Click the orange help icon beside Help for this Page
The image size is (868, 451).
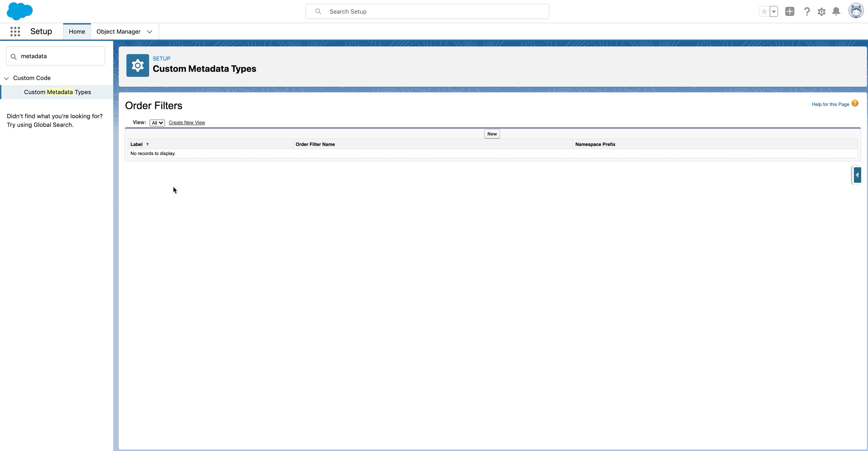855,104
